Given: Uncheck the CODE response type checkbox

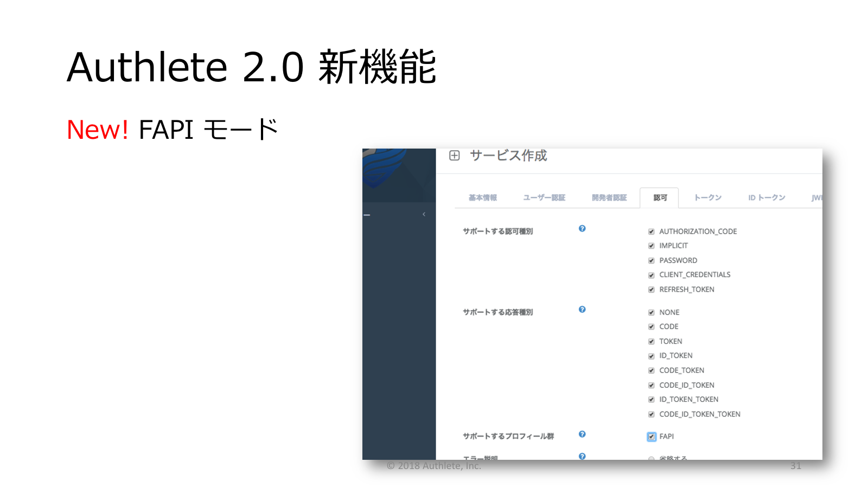Looking at the screenshot, I should pyautogui.click(x=652, y=327).
